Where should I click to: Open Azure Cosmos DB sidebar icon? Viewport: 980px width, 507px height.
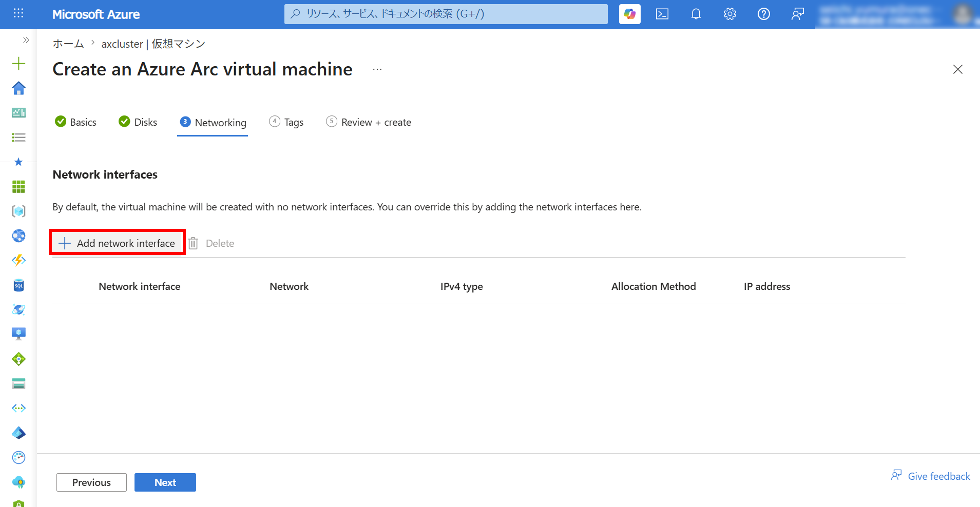(18, 309)
